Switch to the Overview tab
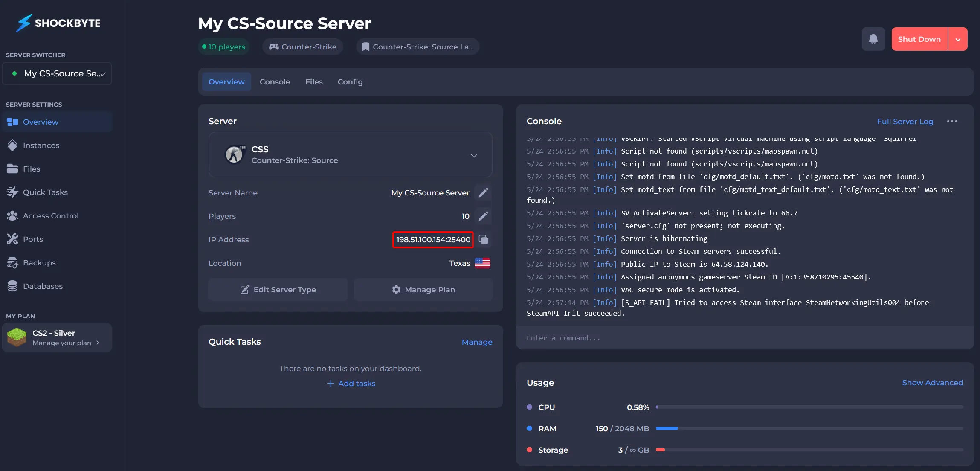The image size is (980, 471). 226,82
